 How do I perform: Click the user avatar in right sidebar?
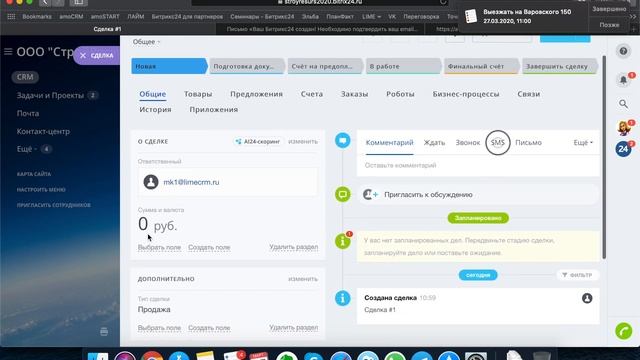(x=623, y=128)
